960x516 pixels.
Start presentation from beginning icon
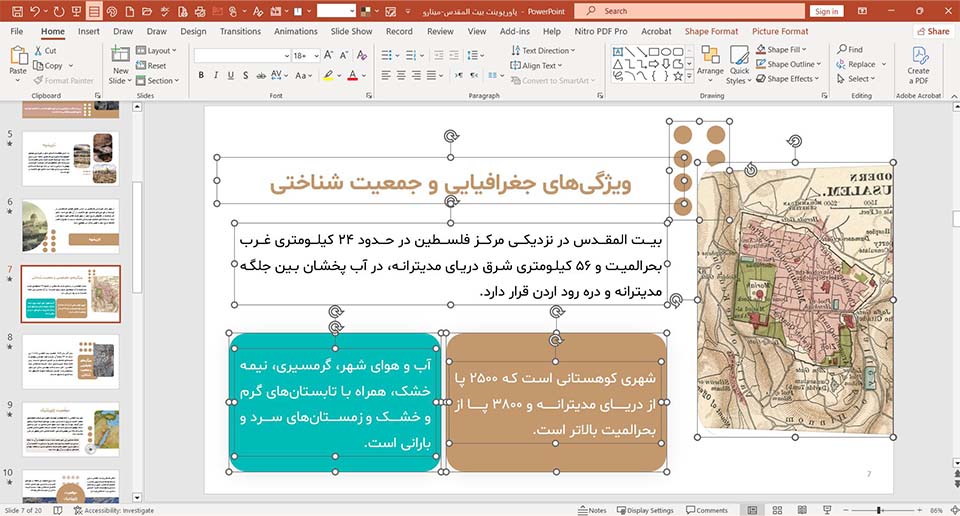[x=77, y=11]
